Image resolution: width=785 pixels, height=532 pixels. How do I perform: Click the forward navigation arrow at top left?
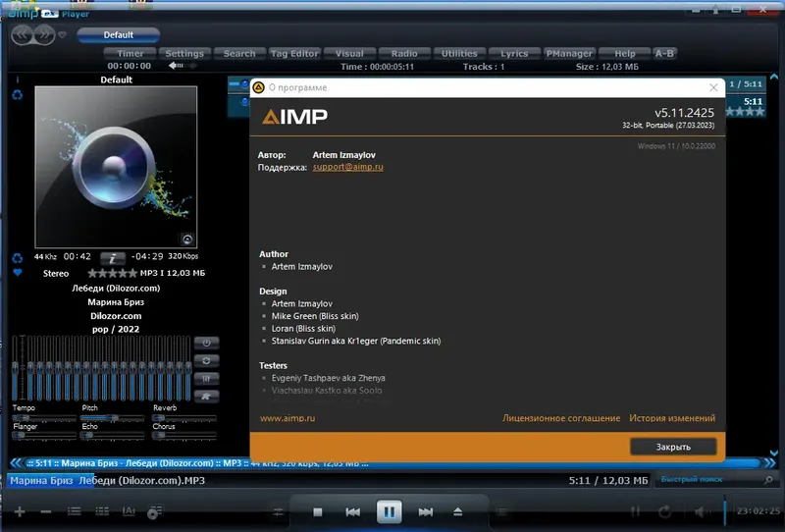pos(44,35)
